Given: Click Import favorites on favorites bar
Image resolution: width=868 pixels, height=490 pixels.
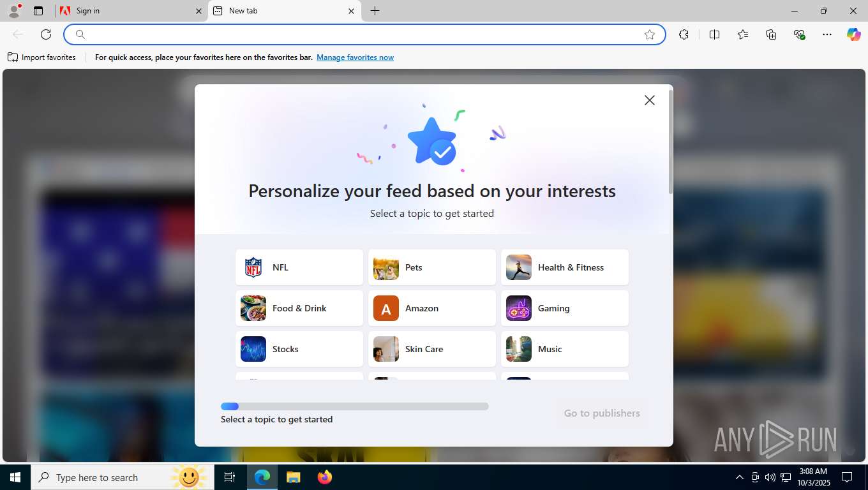Looking at the screenshot, I should (x=41, y=57).
